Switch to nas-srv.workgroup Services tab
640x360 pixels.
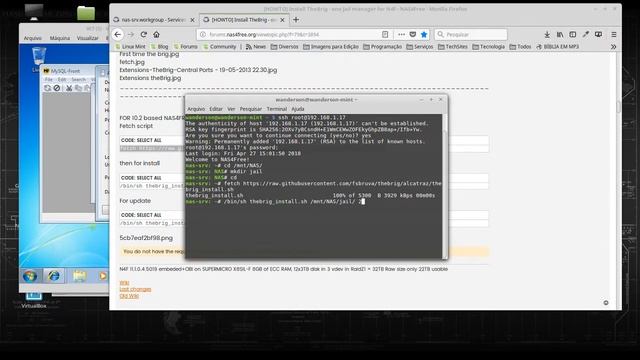pos(154,20)
